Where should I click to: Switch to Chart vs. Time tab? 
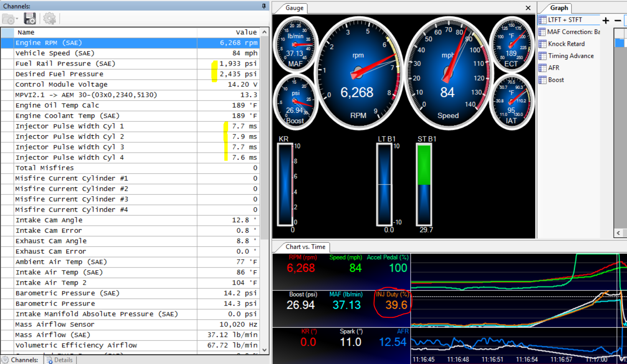click(x=305, y=247)
